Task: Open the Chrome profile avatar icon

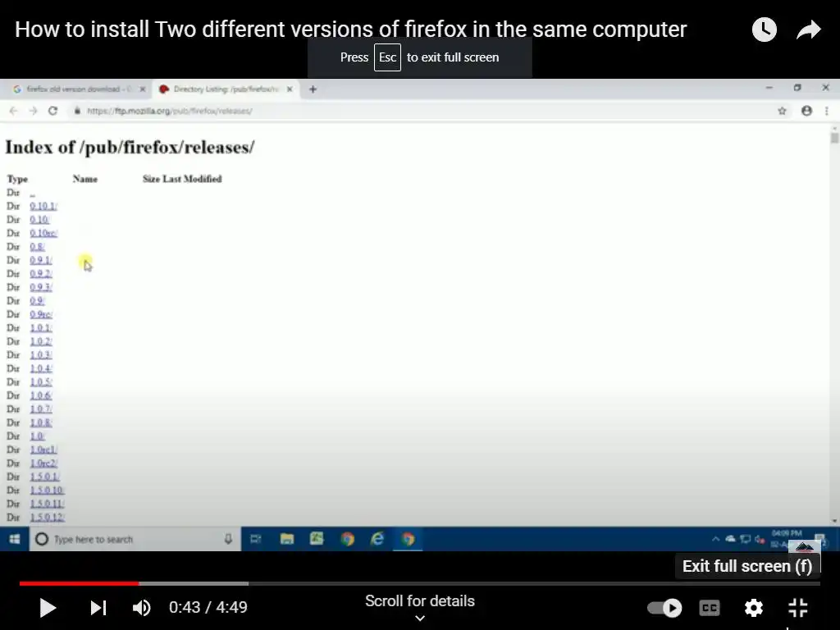Action: pos(807,111)
